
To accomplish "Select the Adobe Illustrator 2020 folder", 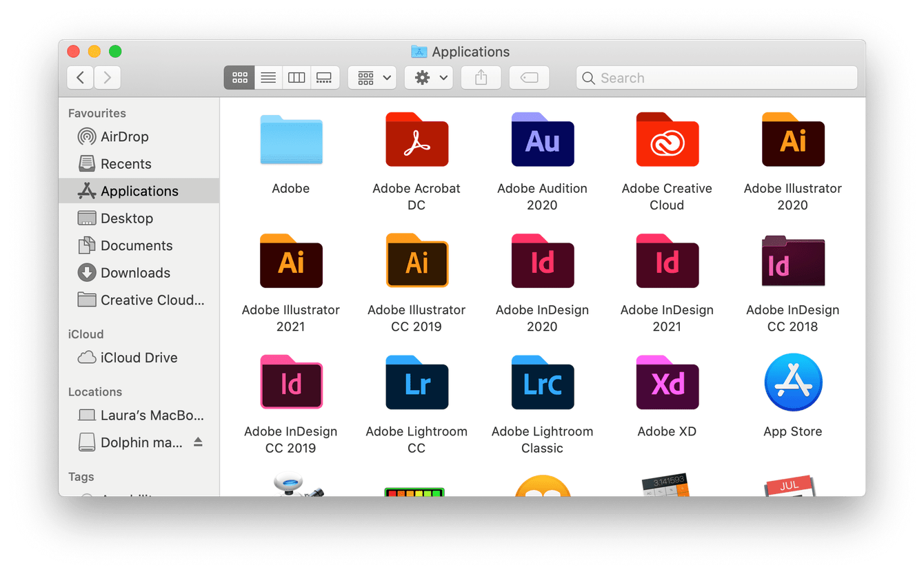I will (x=793, y=140).
